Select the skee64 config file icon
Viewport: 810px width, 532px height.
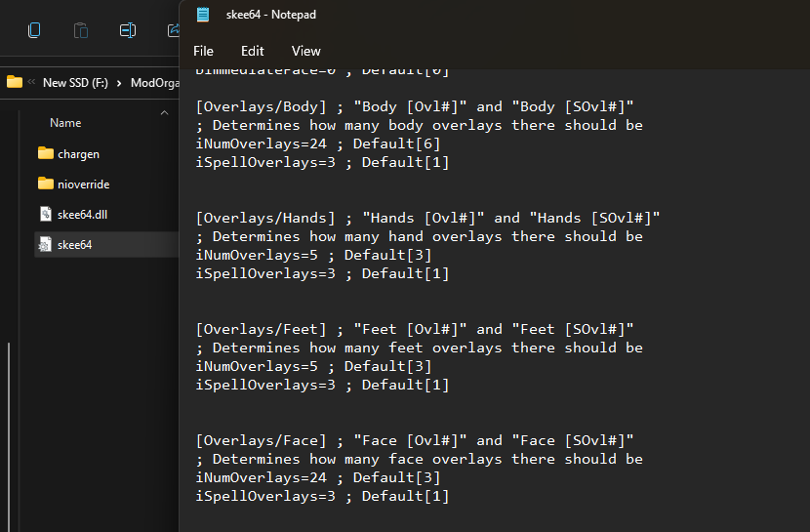pyautogui.click(x=46, y=244)
